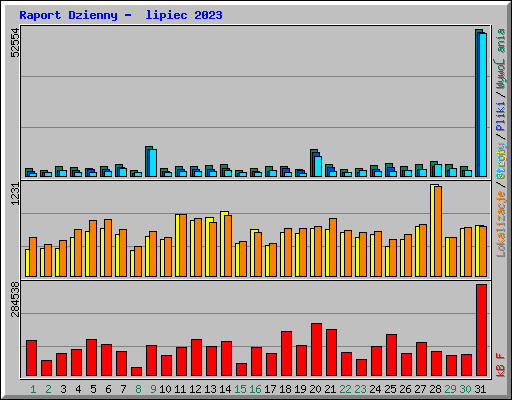
Task: Click day label 18 on the axis
Action: tap(285, 389)
